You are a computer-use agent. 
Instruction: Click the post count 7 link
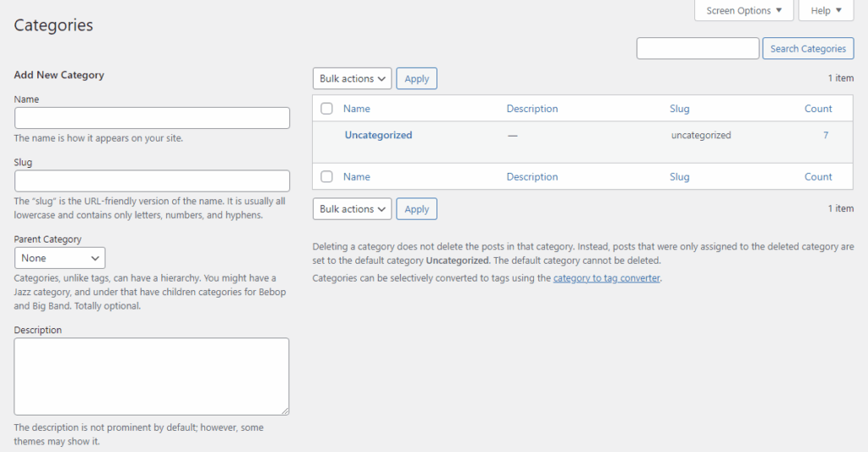[x=826, y=135]
